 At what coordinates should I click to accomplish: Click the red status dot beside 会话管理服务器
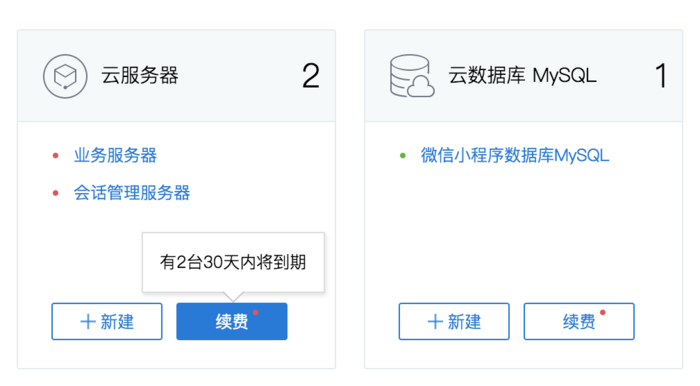pyautogui.click(x=55, y=193)
